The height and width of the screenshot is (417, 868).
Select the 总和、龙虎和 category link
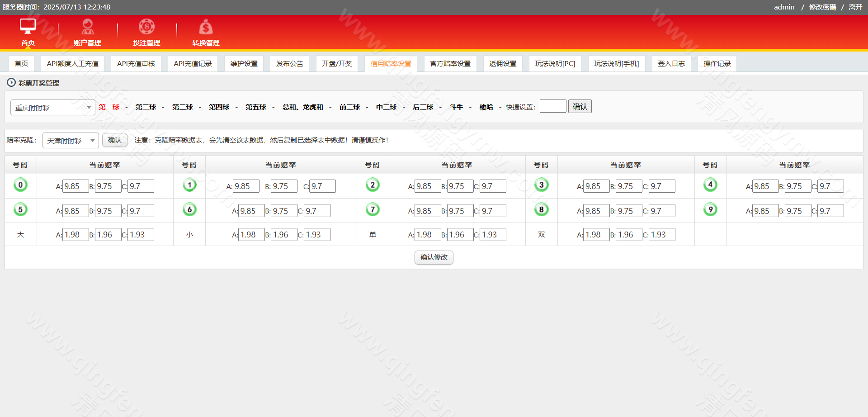[302, 107]
